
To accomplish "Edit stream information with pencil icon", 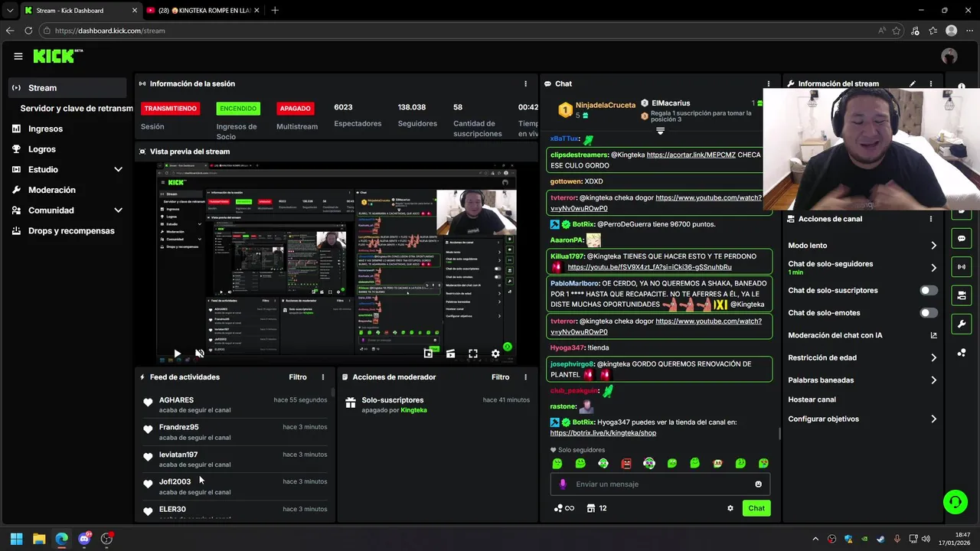I will click(913, 83).
